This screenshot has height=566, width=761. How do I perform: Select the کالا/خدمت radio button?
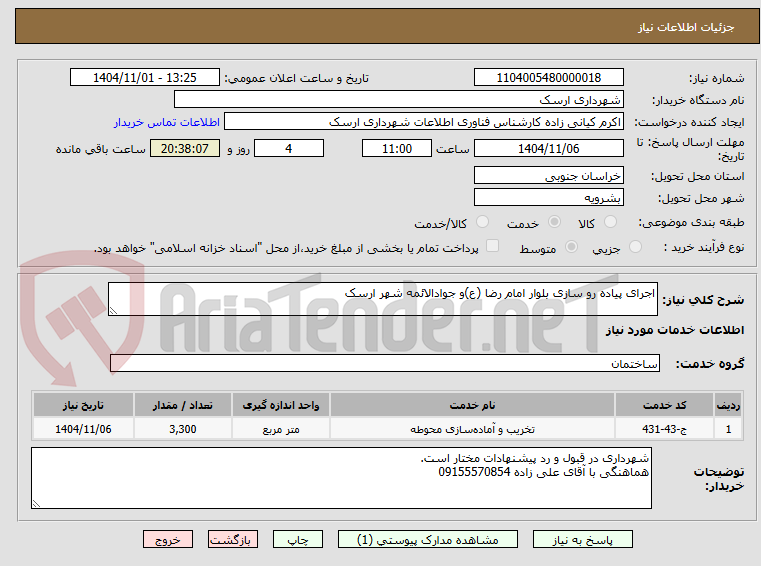[482, 222]
